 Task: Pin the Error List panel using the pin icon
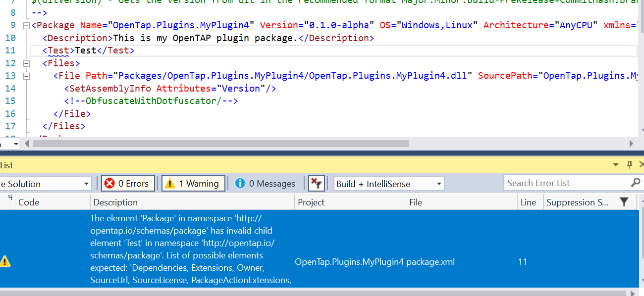pos(629,164)
